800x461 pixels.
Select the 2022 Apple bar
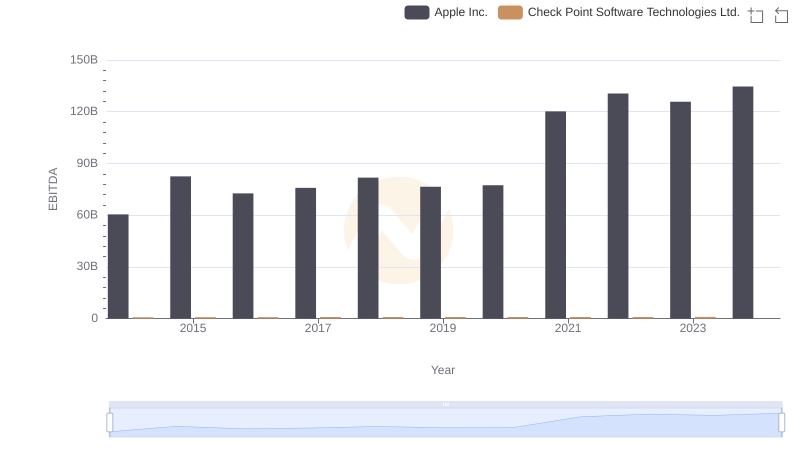(x=618, y=206)
